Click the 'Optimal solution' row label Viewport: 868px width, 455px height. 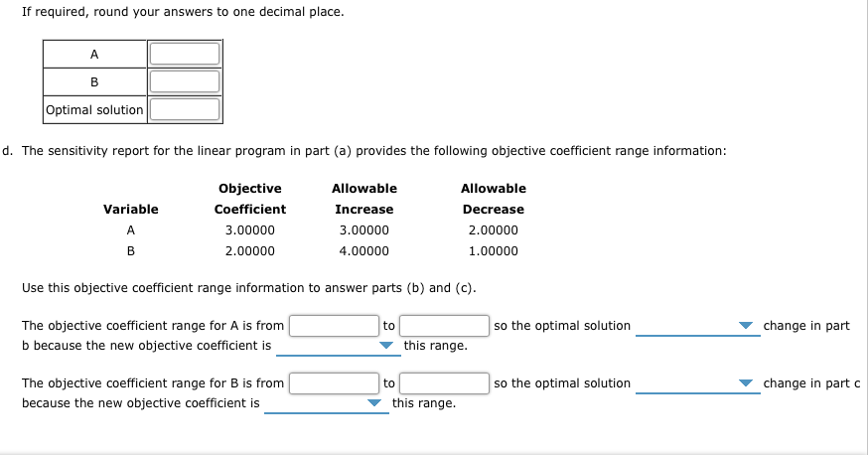[94, 109]
